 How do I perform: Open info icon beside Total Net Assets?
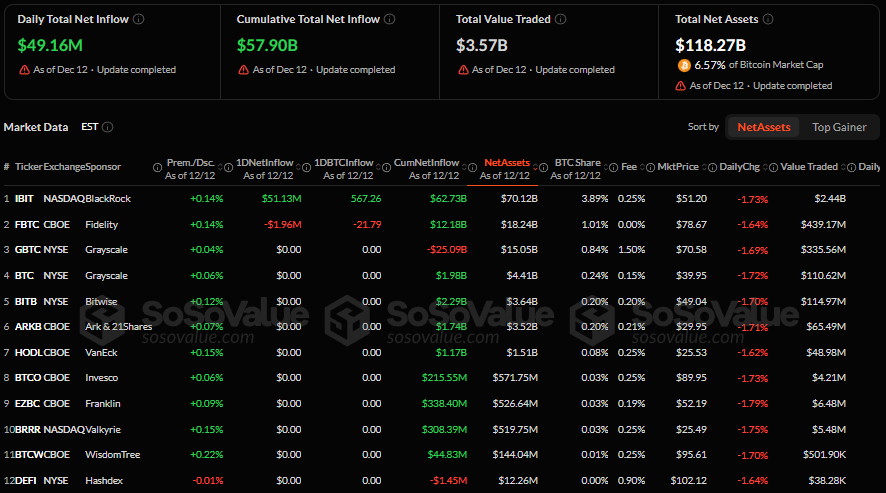[x=768, y=19]
